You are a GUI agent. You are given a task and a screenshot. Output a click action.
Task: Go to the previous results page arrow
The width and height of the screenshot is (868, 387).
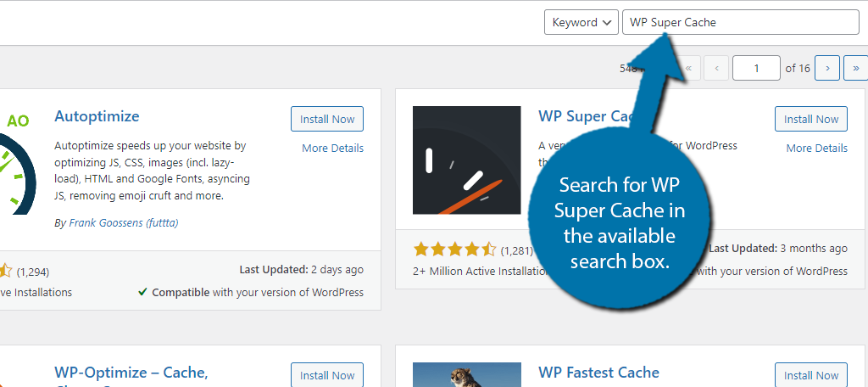pyautogui.click(x=717, y=68)
